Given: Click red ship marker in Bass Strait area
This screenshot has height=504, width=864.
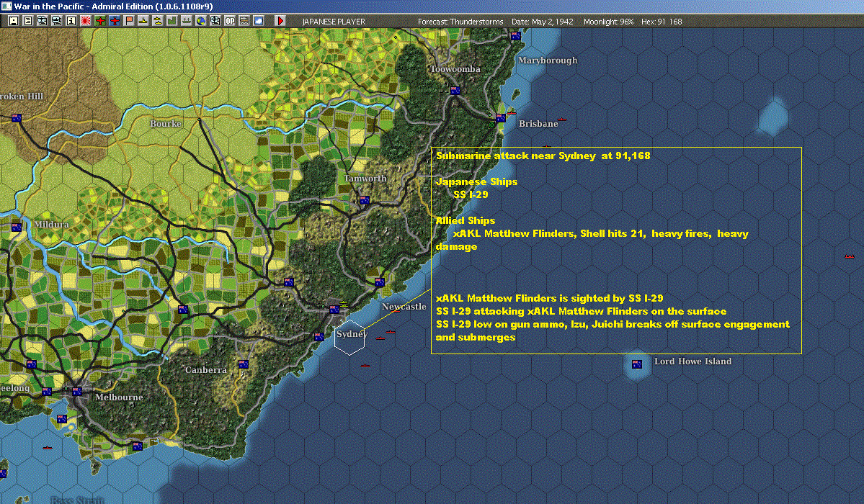Looking at the screenshot, I should [x=48, y=447].
